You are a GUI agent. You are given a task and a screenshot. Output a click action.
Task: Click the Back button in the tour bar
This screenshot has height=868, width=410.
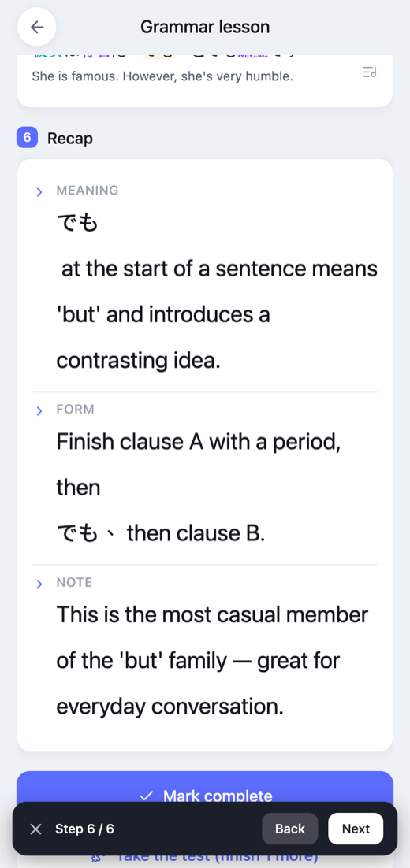(x=290, y=829)
